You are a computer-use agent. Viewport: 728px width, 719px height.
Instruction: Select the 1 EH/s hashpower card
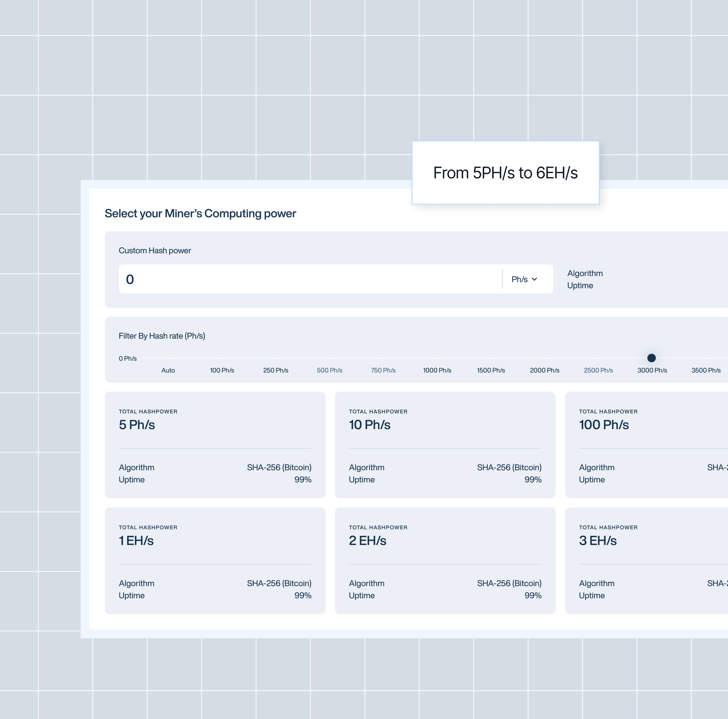point(215,561)
